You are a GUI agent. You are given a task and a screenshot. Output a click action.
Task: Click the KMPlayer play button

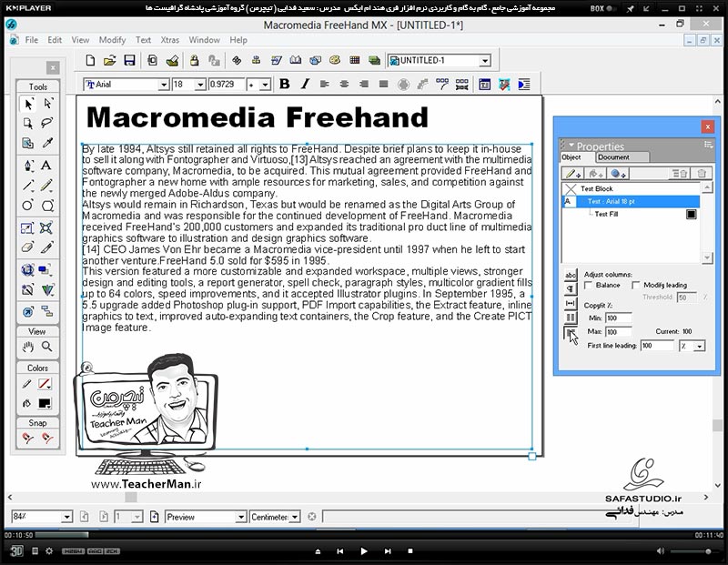pyautogui.click(x=363, y=551)
